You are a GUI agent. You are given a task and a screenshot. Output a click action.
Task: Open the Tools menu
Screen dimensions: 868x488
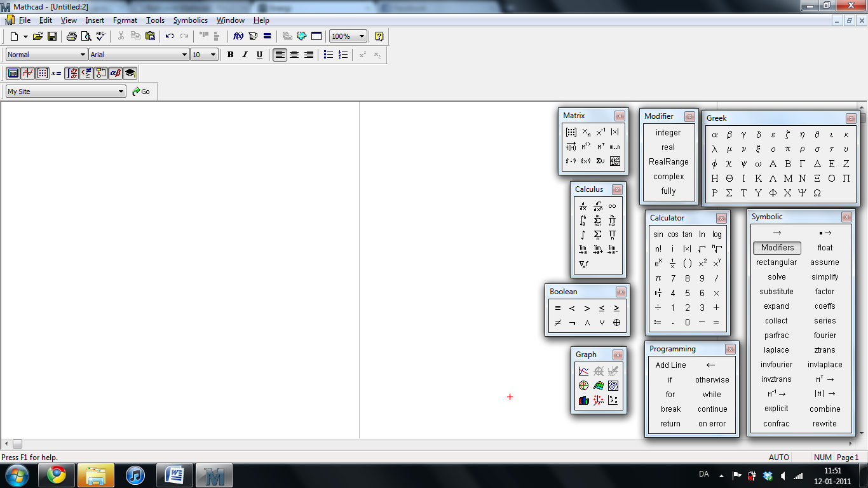155,20
